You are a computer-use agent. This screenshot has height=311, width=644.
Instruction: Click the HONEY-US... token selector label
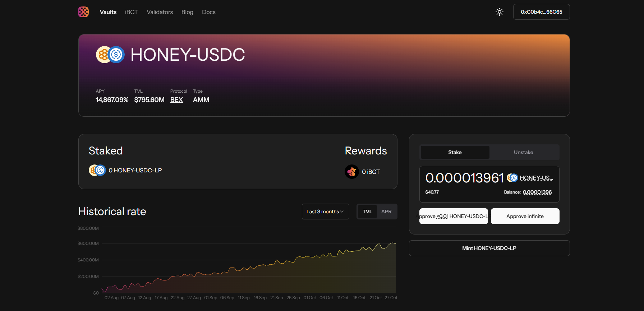point(536,178)
